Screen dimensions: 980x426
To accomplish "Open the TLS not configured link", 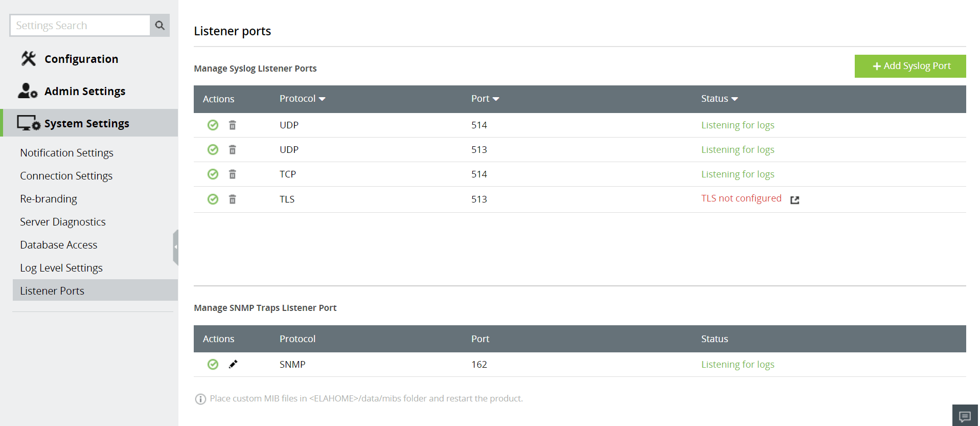I will tap(741, 198).
